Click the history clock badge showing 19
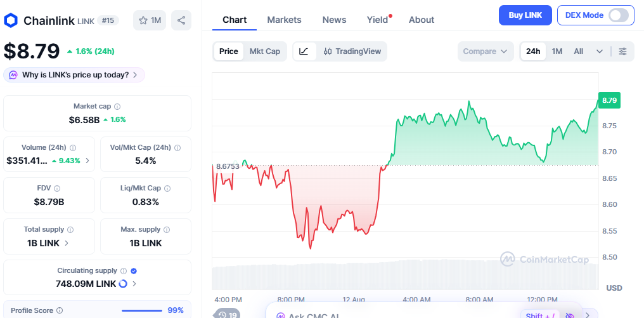 pyautogui.click(x=228, y=315)
